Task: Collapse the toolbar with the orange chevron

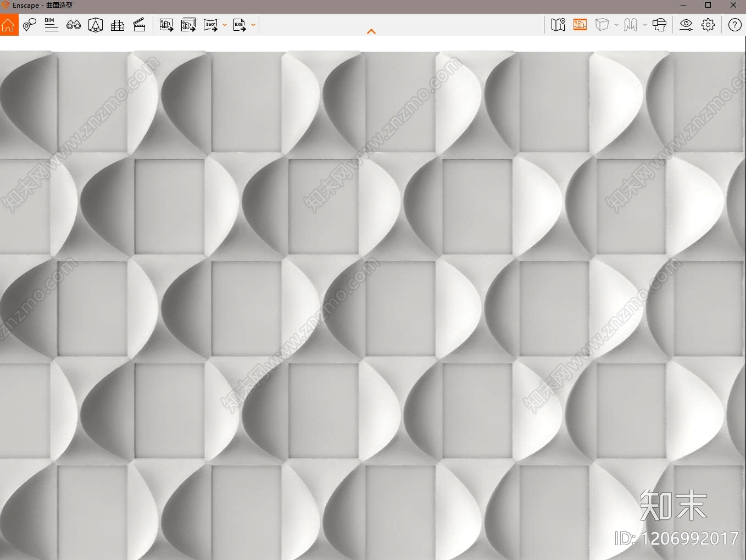Action: (x=371, y=31)
